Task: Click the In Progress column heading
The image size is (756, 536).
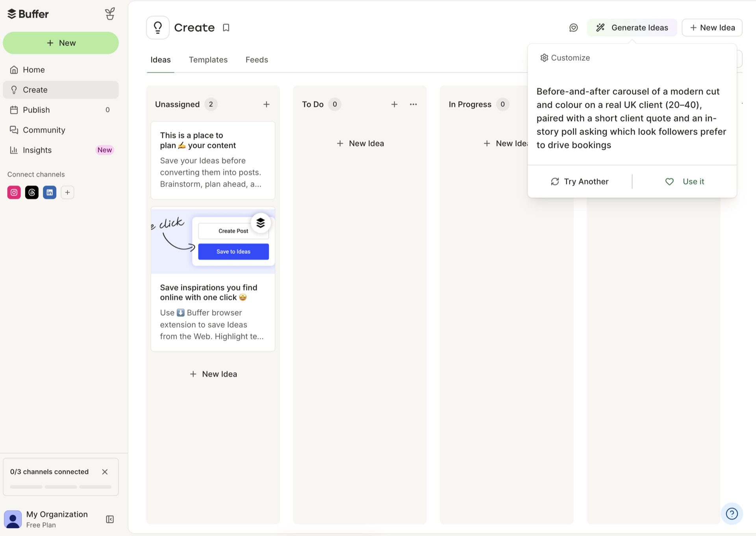Action: click(x=470, y=104)
